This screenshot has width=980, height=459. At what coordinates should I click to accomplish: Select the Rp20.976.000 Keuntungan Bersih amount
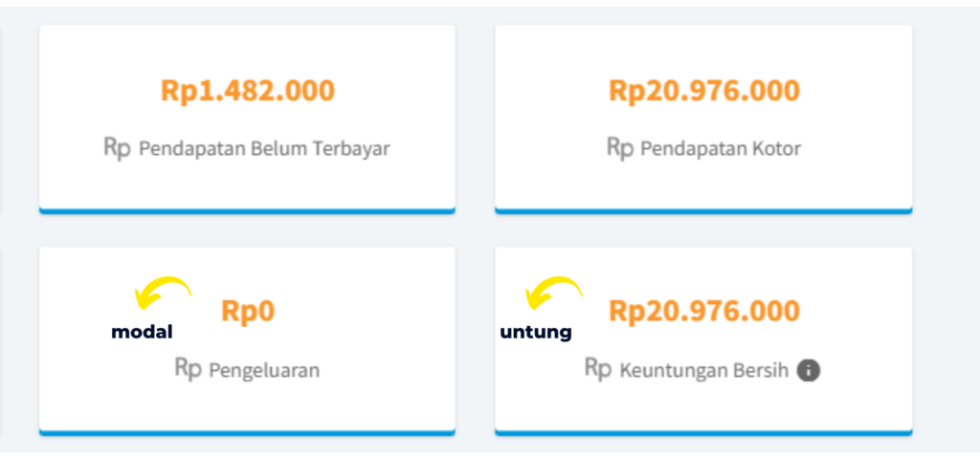704,311
